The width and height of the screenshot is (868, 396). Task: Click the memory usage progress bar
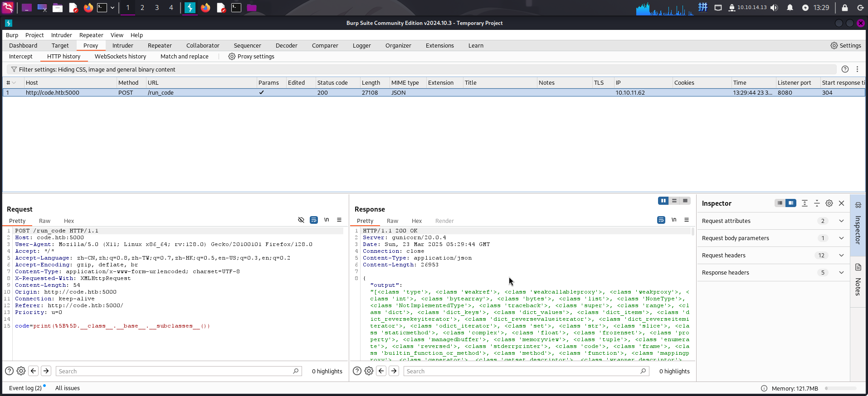coord(841,388)
